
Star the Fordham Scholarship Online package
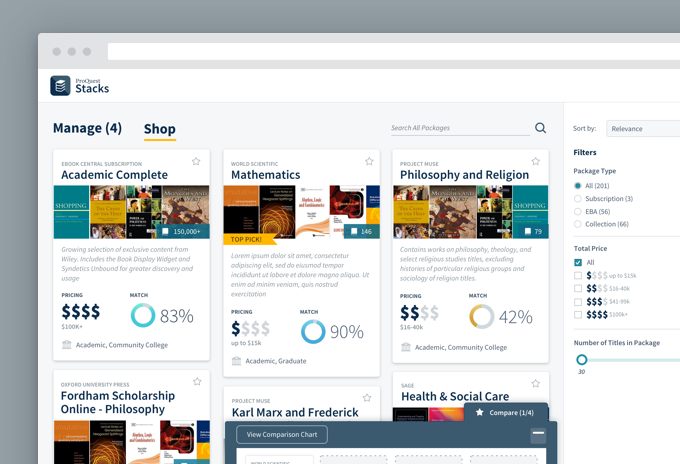(197, 382)
